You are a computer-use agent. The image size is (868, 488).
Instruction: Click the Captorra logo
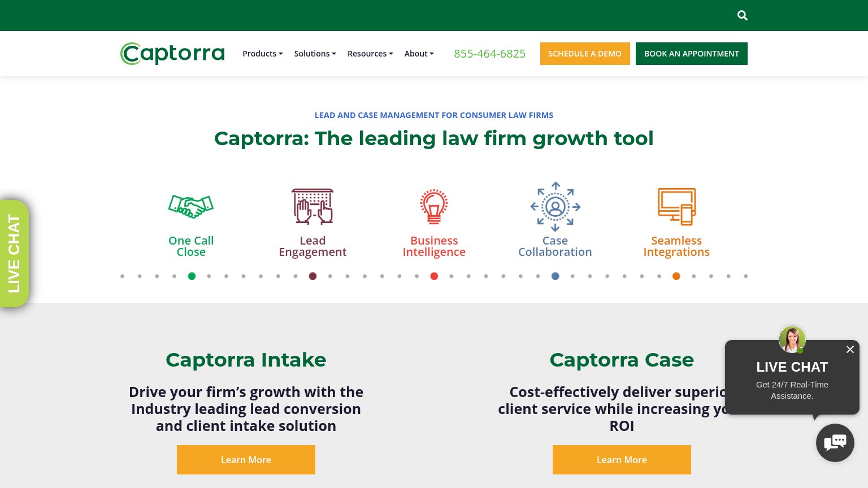[172, 54]
